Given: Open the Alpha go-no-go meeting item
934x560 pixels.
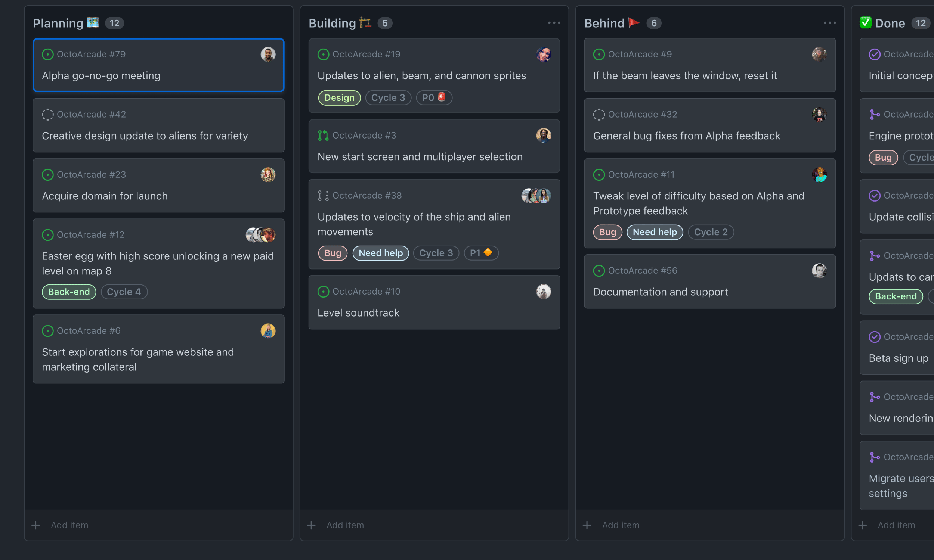Looking at the screenshot, I should tap(101, 75).
